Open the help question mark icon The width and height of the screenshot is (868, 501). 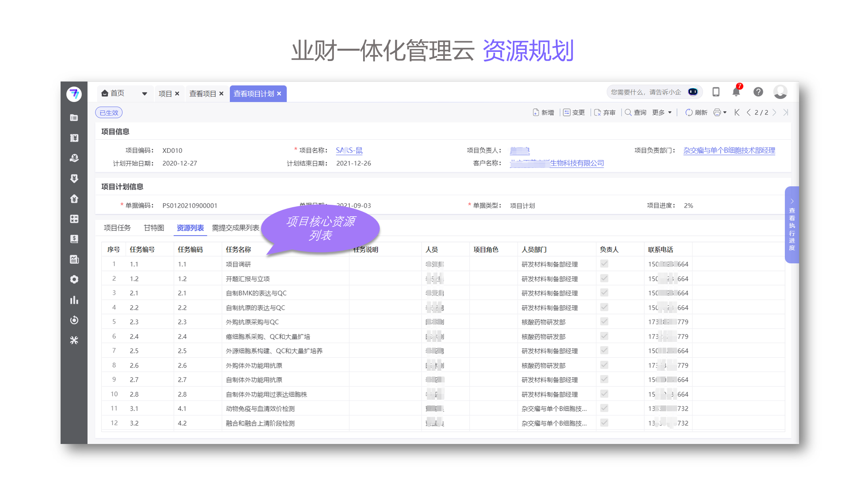(758, 92)
